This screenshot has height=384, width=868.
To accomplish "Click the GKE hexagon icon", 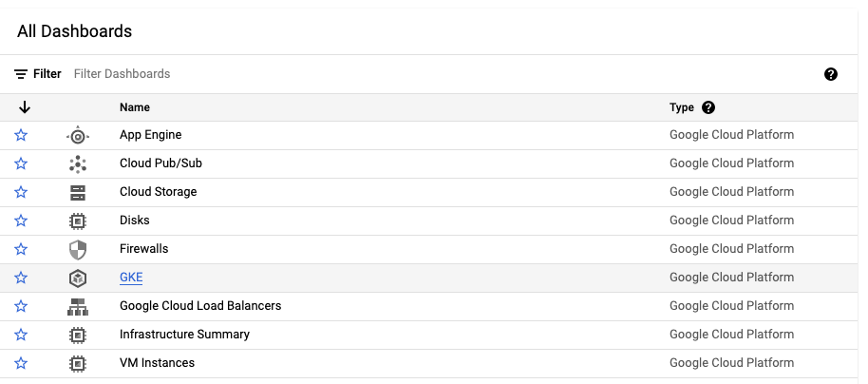I will 78,278.
